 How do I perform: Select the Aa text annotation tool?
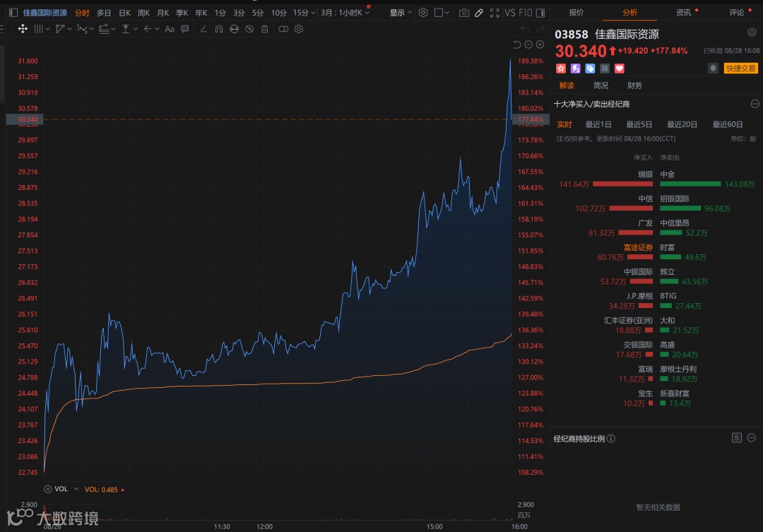point(170,29)
